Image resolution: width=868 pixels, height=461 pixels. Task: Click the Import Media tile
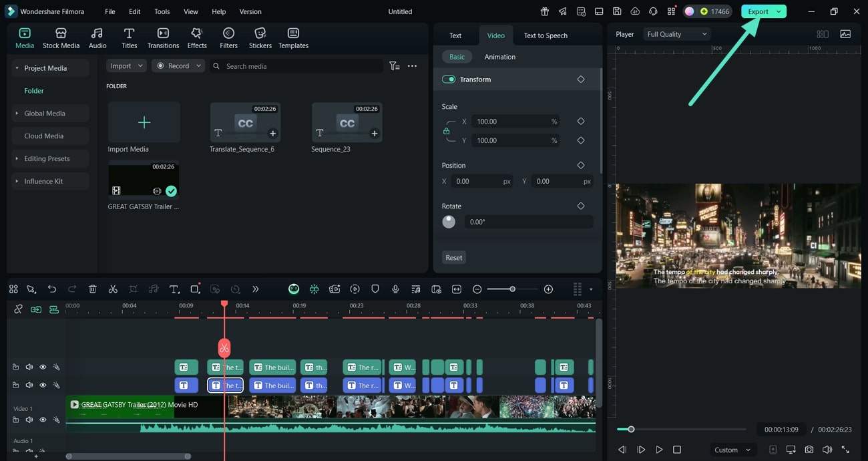(144, 122)
